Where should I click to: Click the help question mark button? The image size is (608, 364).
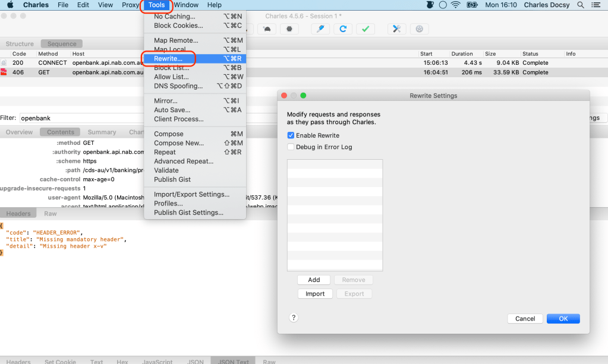point(294,318)
